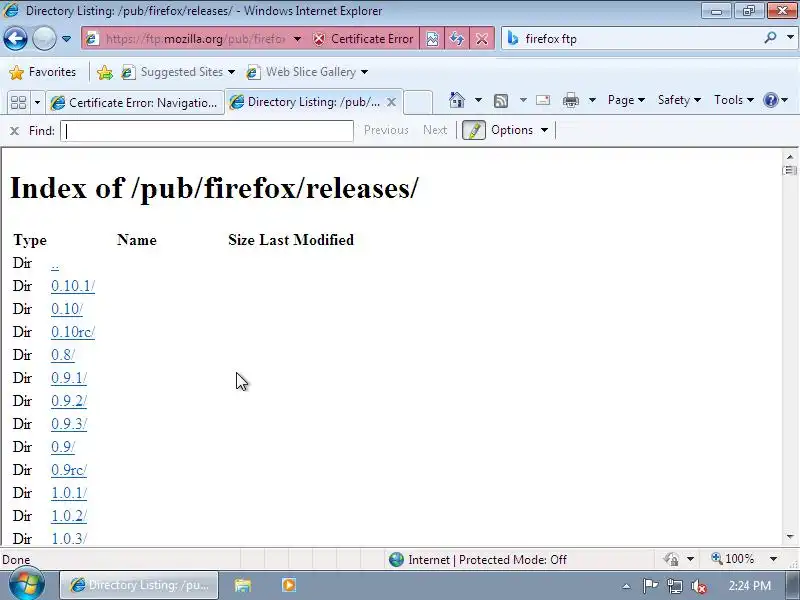Go back with the Back arrow button

(15, 38)
